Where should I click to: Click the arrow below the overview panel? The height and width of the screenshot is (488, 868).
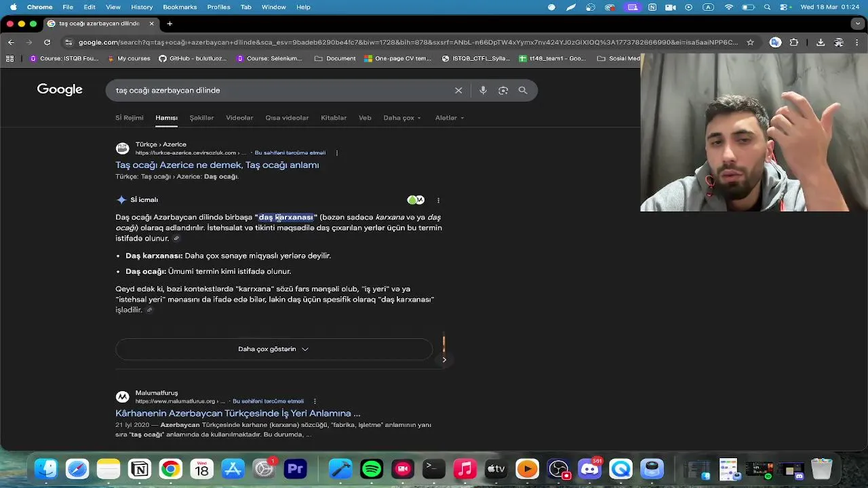(x=444, y=360)
